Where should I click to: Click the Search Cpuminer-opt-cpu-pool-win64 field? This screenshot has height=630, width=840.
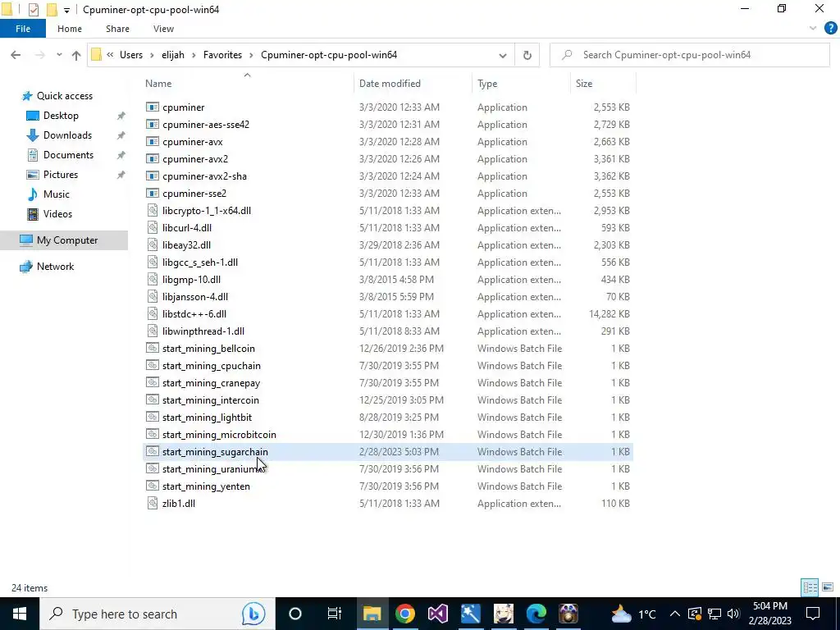[689, 55]
